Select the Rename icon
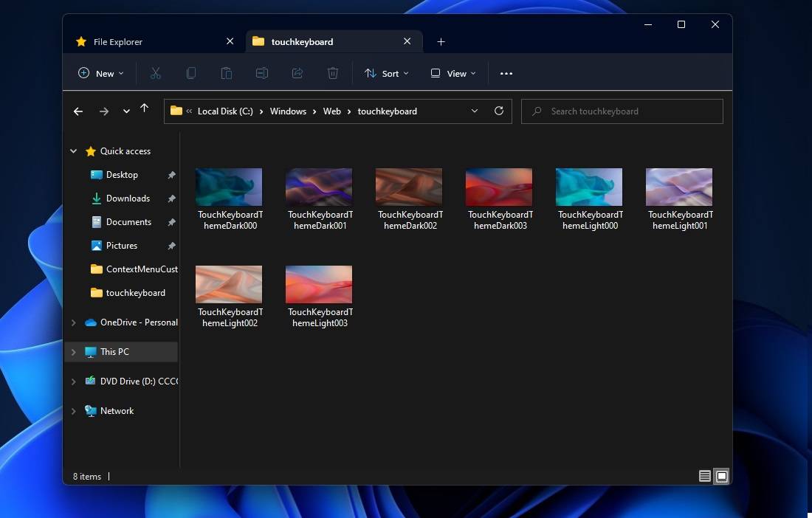812x518 pixels. [262, 73]
